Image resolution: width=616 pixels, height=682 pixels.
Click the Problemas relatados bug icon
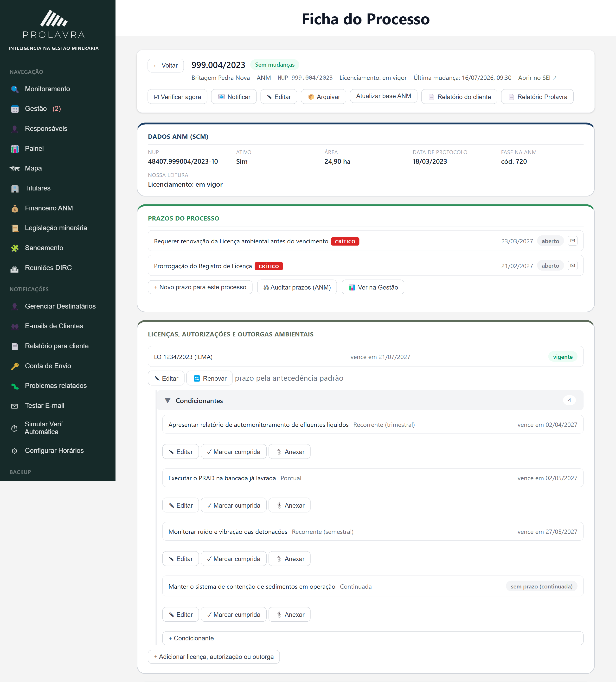[14, 386]
